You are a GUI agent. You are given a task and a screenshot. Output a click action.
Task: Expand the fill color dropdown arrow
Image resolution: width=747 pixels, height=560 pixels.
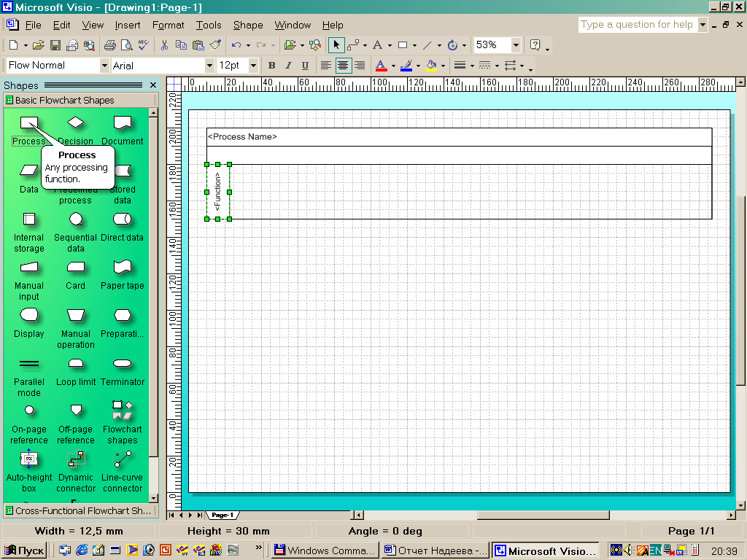click(x=443, y=66)
